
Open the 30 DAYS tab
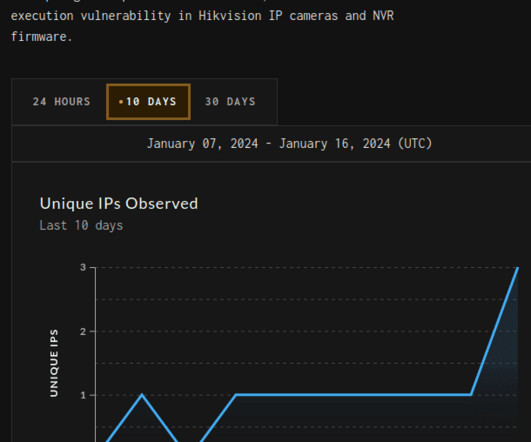tap(230, 102)
